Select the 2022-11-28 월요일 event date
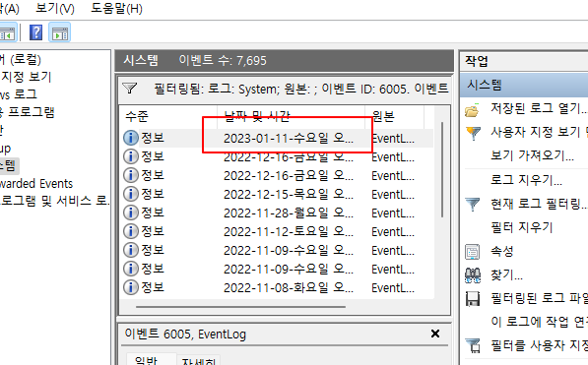 (289, 213)
